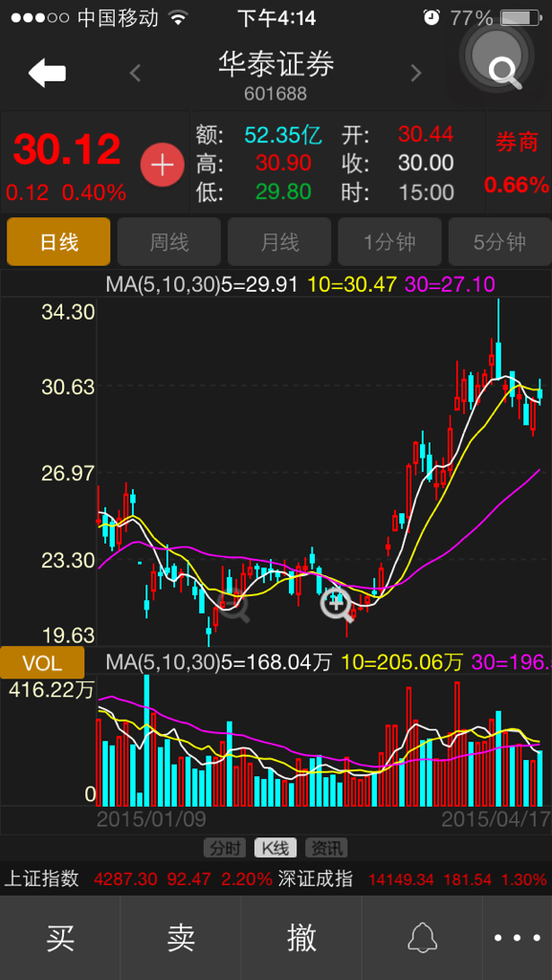
Task: Toggle the VOL indicator button
Action: click(x=42, y=662)
